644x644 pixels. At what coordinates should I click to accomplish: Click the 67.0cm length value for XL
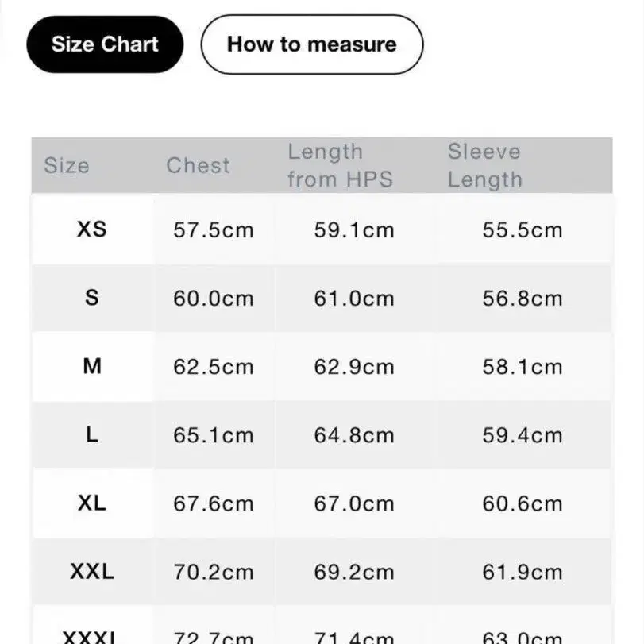pos(354,503)
